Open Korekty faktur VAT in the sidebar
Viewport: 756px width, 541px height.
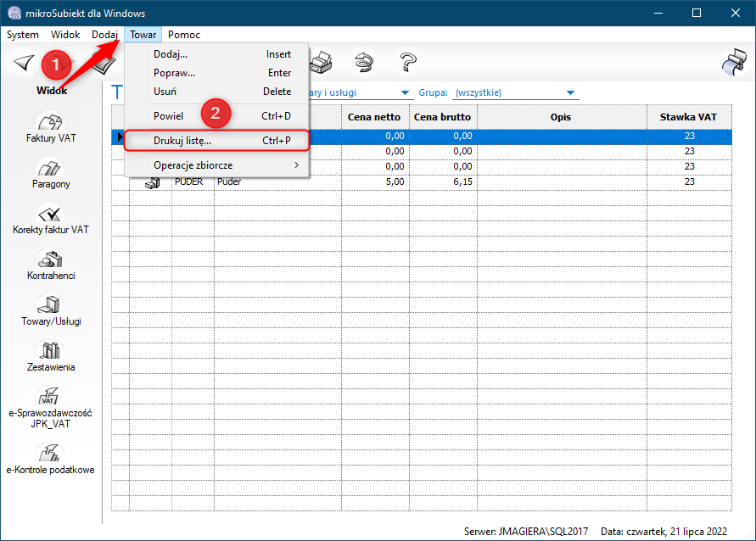click(51, 215)
